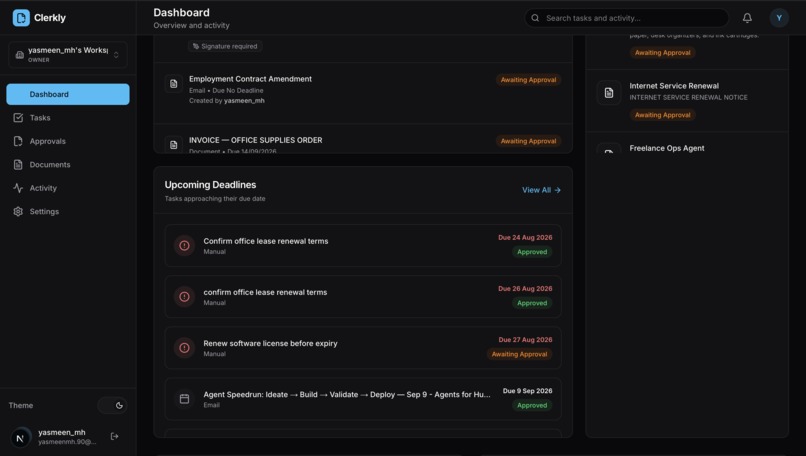Click the 'Due 27 Aug 2026' date text

click(525, 340)
